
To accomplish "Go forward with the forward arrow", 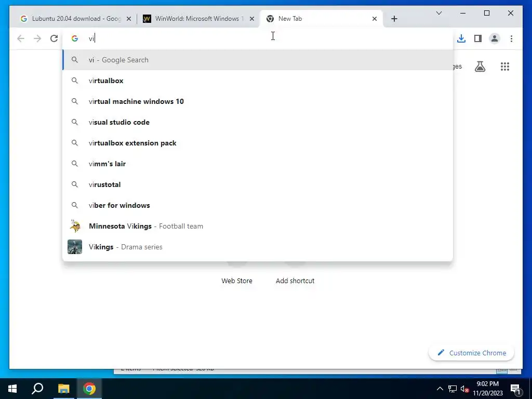I will [37, 38].
